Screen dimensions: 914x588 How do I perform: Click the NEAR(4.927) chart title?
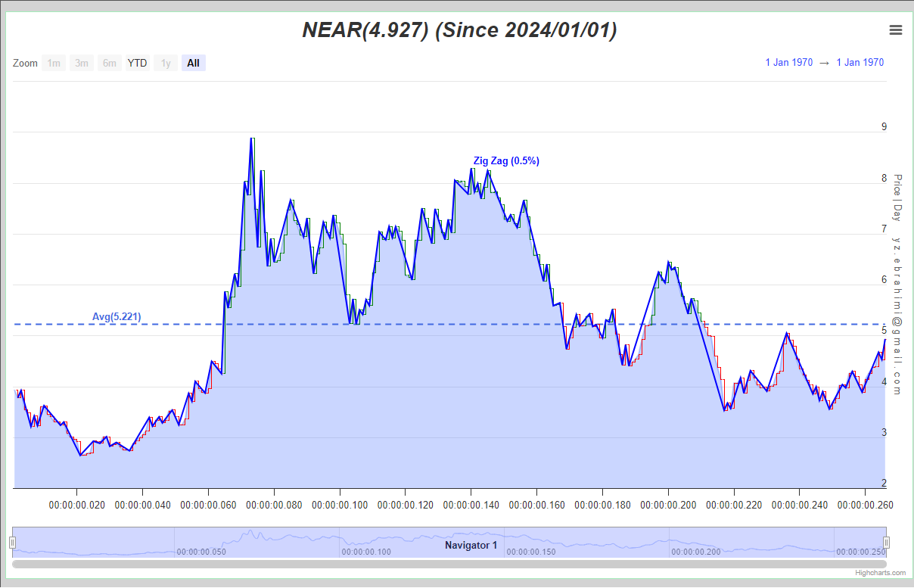click(x=460, y=30)
